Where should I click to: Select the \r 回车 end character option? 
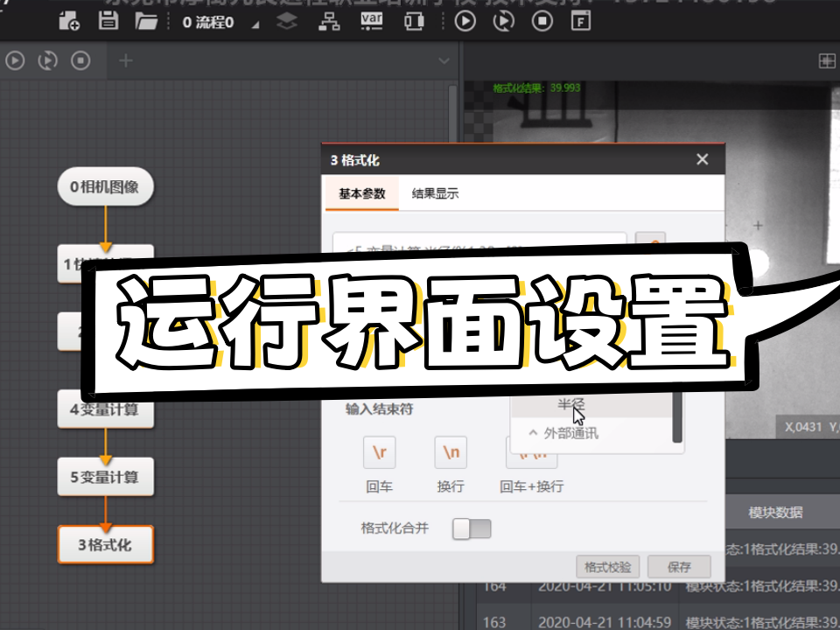point(379,453)
